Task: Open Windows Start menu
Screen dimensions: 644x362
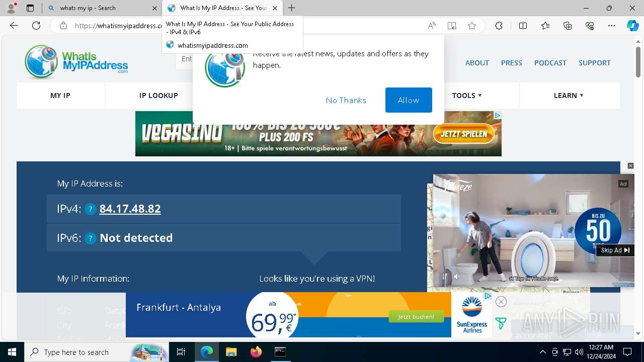Action: [x=12, y=352]
